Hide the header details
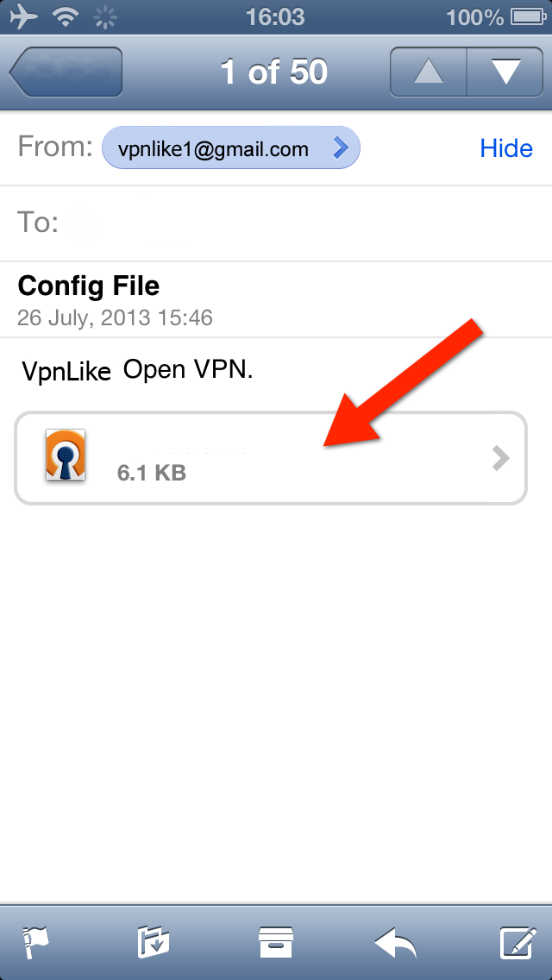Image resolution: width=552 pixels, height=980 pixels. (x=505, y=148)
